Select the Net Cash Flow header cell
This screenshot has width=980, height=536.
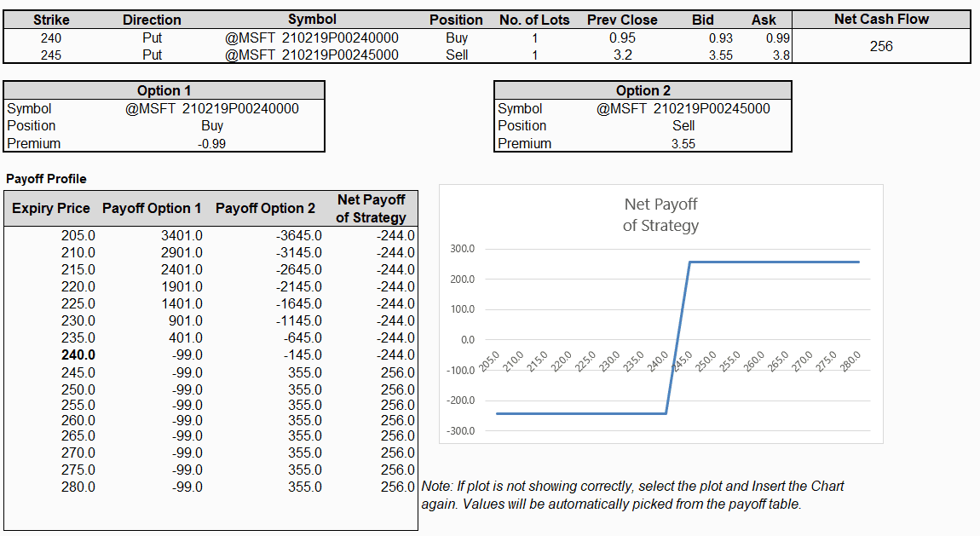[881, 19]
